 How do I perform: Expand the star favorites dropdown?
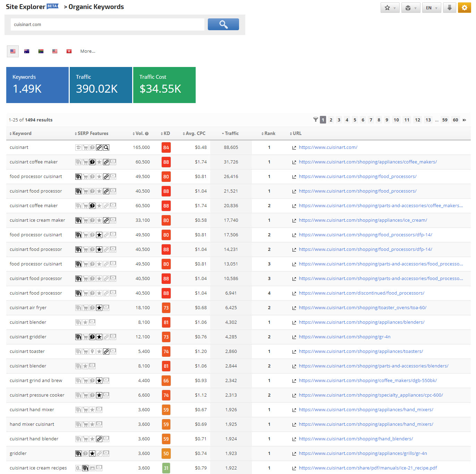(x=390, y=8)
